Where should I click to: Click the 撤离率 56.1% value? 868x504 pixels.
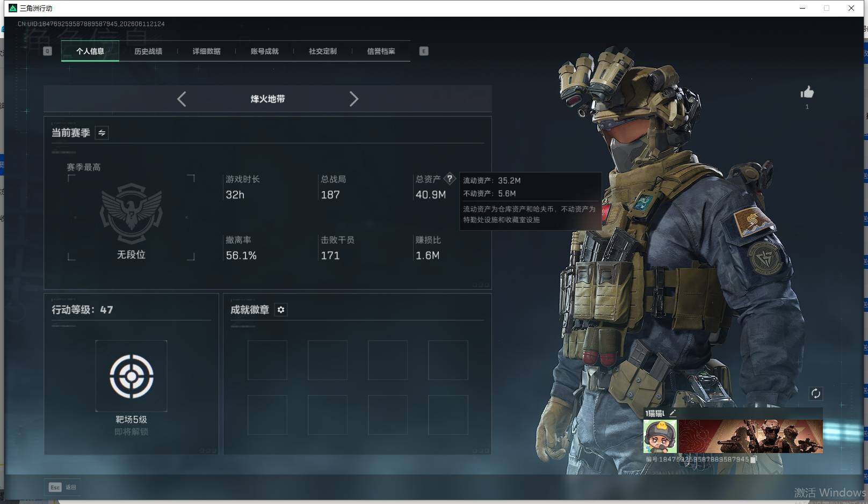pos(241,255)
